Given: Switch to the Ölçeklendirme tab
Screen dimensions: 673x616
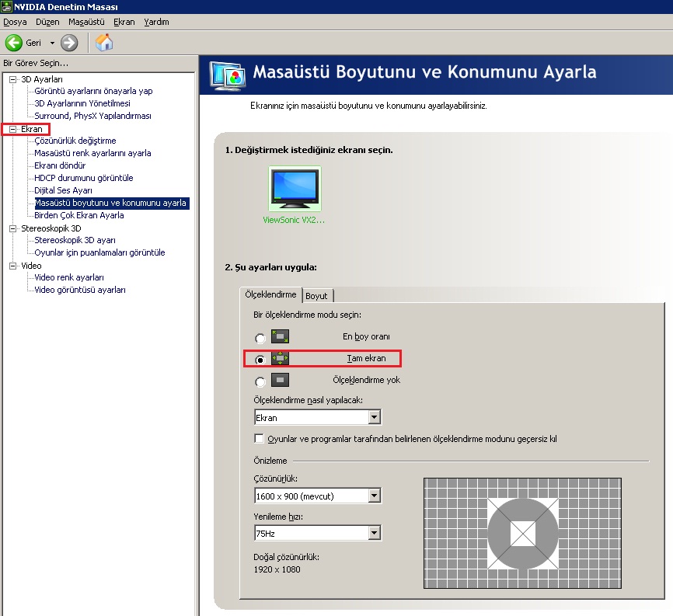Looking at the screenshot, I should click(x=270, y=294).
